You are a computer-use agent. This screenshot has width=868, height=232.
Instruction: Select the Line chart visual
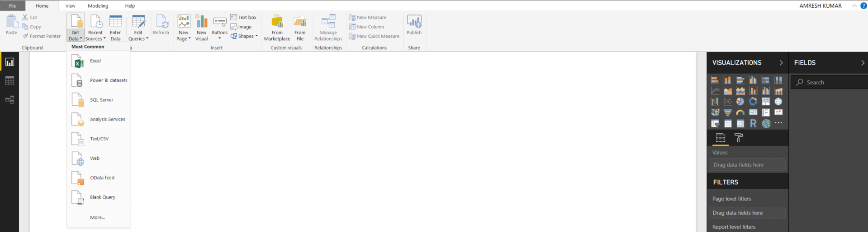[715, 91]
